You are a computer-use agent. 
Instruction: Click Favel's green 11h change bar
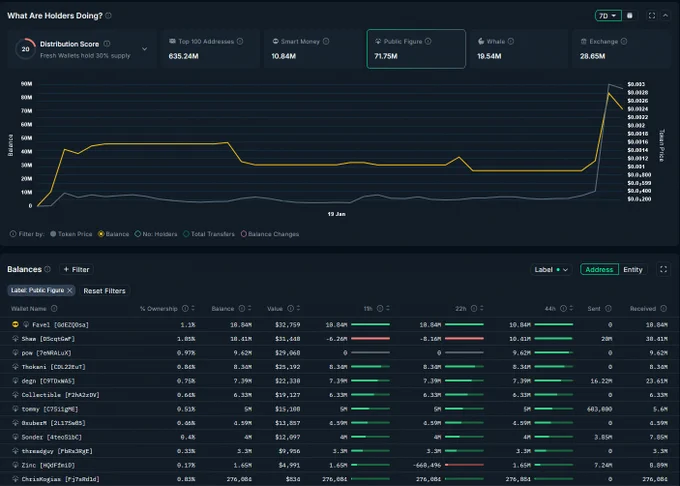(370, 324)
